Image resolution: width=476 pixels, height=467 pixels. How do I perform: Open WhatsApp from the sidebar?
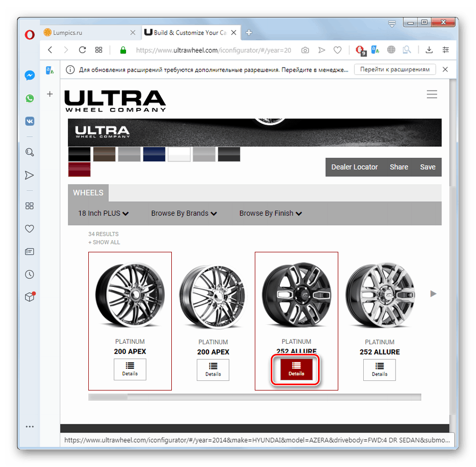point(29,98)
